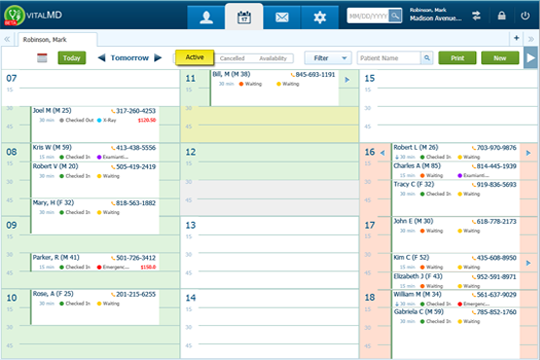Click the date search magnifier icon
The height and width of the screenshot is (360, 540).
point(395,16)
